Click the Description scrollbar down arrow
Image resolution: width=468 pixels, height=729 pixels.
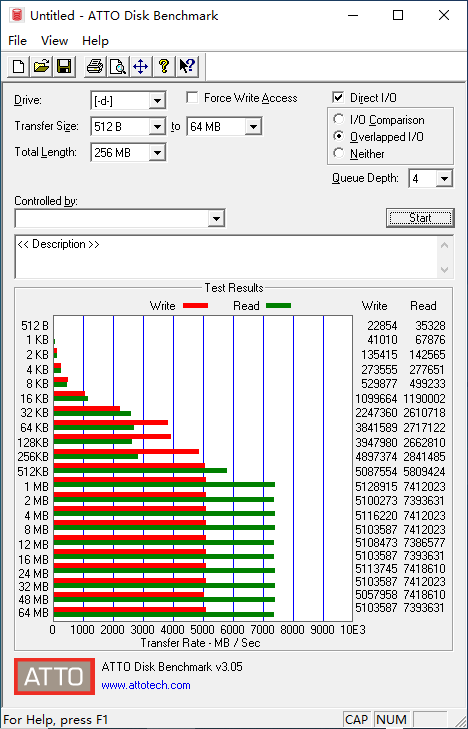pos(445,270)
